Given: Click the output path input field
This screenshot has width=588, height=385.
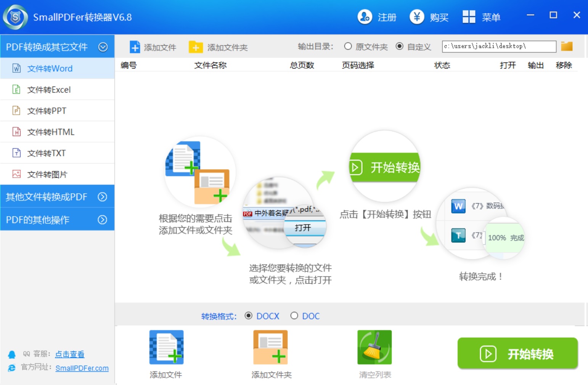Looking at the screenshot, I should click(x=499, y=46).
